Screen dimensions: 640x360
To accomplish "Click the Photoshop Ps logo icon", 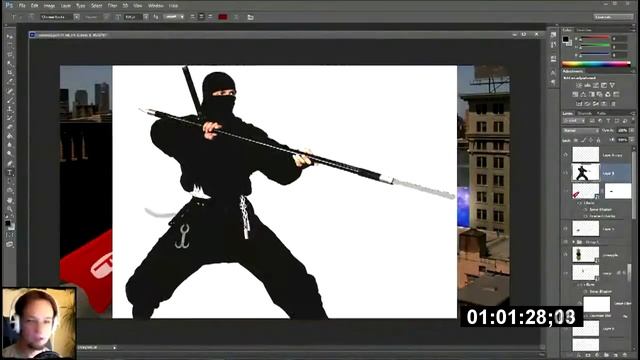I will 9,5.
